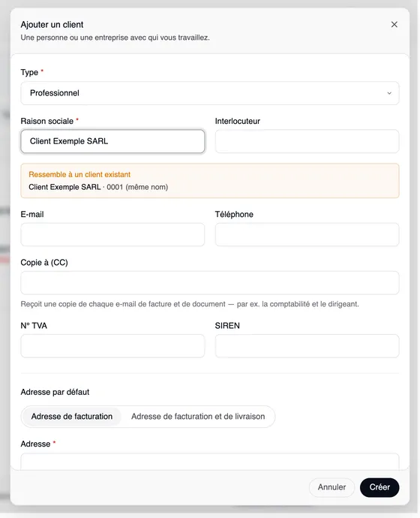Click the Copie à (CC) field
Screen dimensions: 420x518
click(210, 283)
